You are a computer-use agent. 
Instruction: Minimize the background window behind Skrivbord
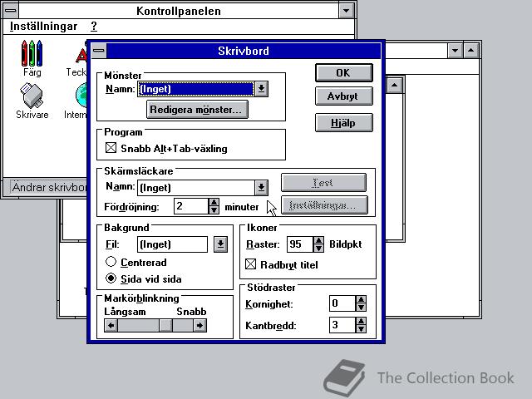click(455, 51)
